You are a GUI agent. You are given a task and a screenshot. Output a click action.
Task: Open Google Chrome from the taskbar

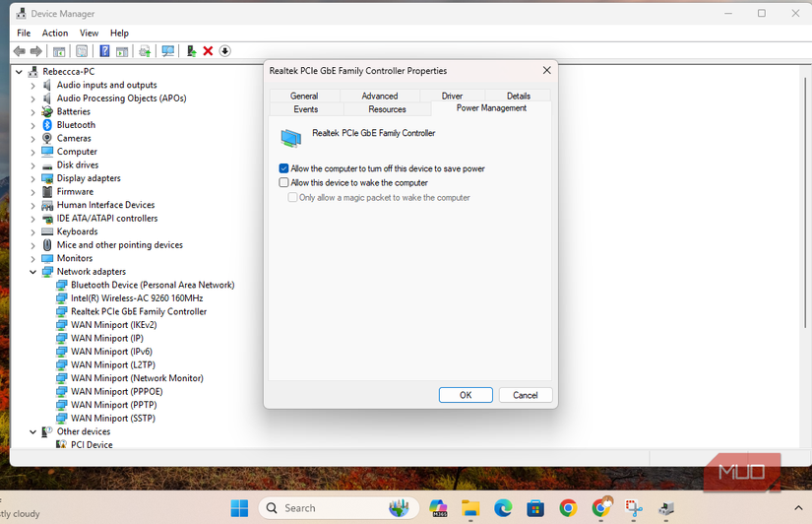pyautogui.click(x=568, y=508)
